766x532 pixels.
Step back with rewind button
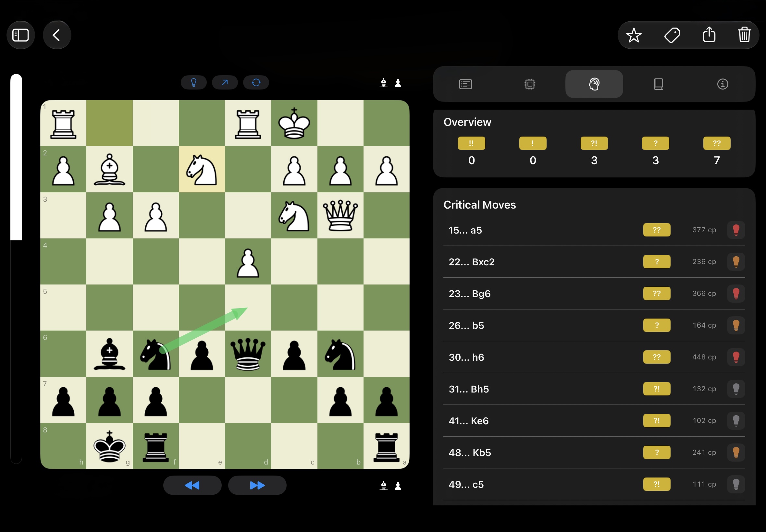192,485
